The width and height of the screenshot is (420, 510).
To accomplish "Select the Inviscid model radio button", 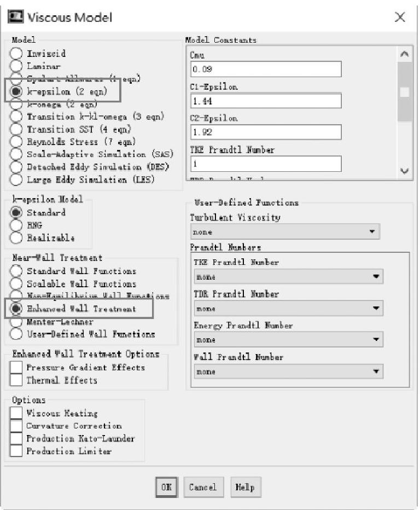I will 16,53.
